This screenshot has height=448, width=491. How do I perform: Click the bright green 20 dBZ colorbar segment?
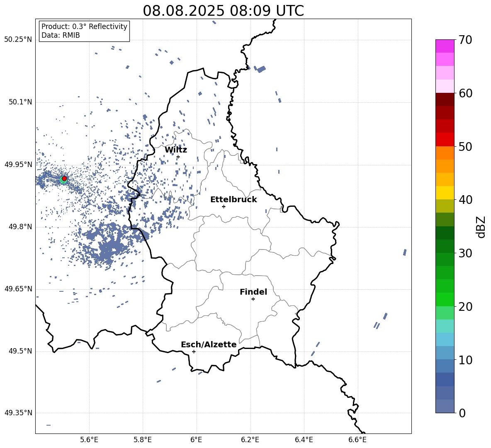[445, 299]
